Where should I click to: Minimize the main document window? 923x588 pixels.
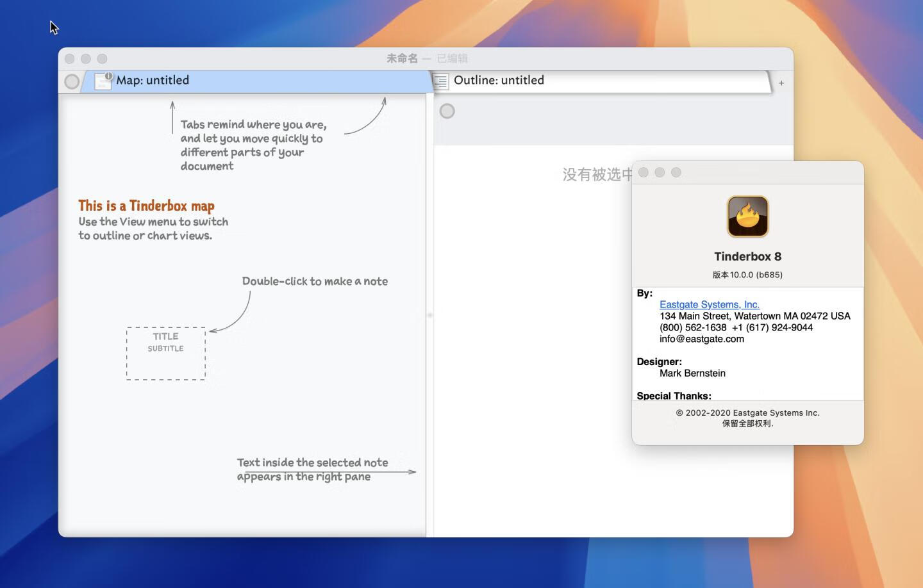pyautogui.click(x=86, y=59)
